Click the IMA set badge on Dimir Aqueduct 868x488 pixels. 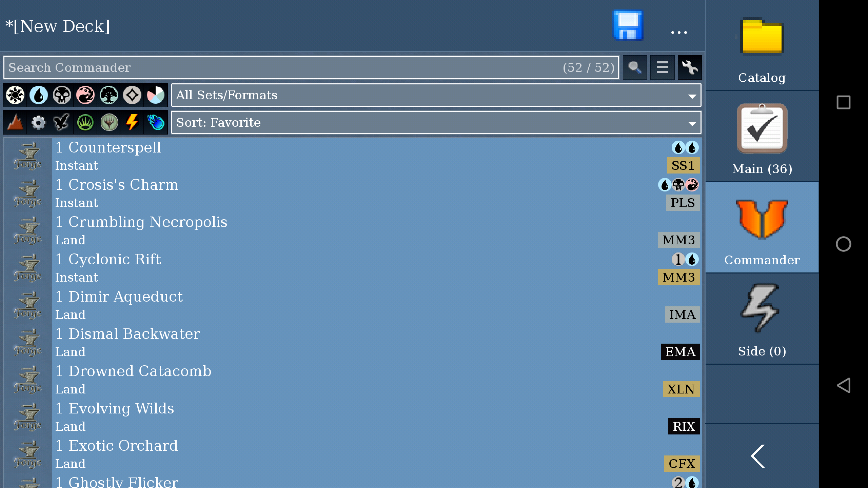click(x=682, y=314)
